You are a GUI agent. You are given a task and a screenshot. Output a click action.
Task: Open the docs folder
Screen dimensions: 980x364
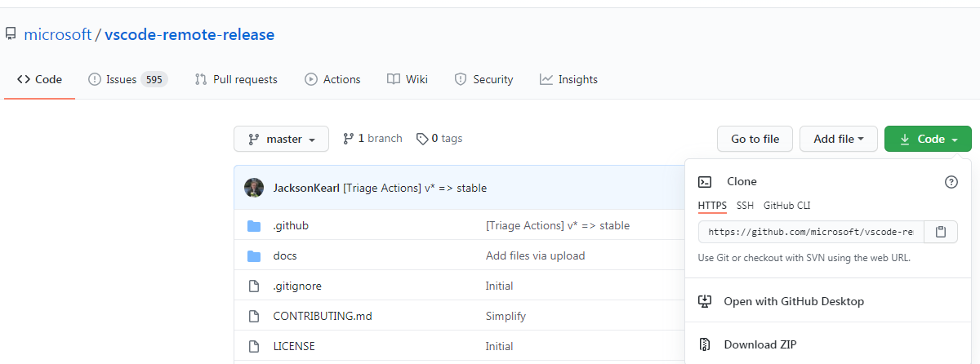[x=285, y=255]
